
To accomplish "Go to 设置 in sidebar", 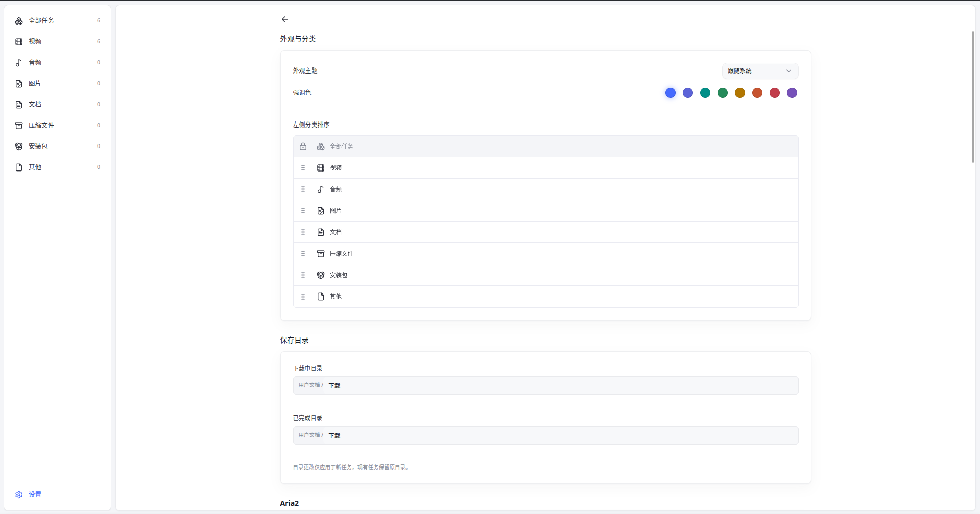I will [57, 495].
